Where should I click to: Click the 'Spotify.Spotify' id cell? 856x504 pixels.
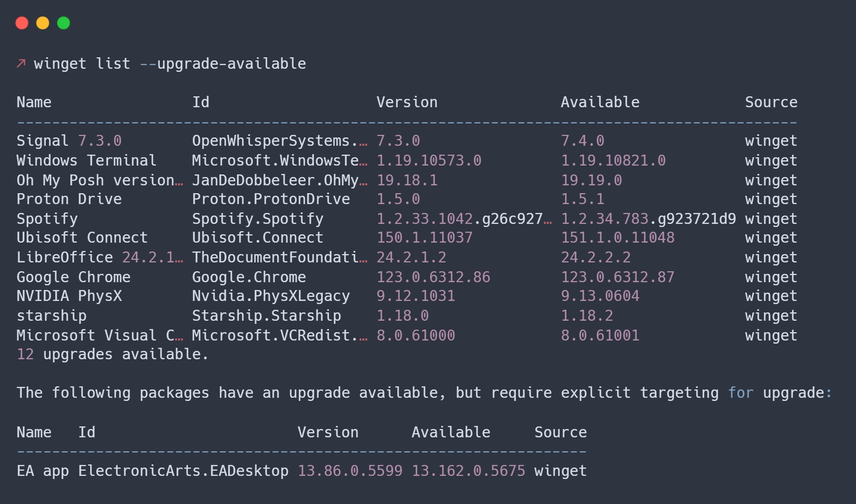click(x=258, y=219)
